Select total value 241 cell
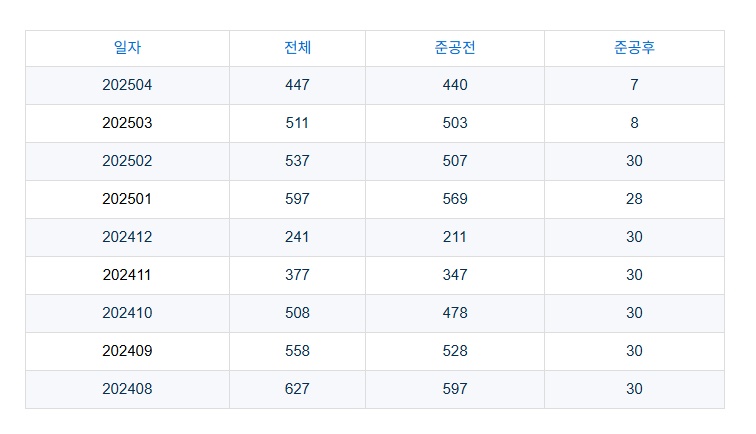The image size is (756, 434). [x=297, y=238]
